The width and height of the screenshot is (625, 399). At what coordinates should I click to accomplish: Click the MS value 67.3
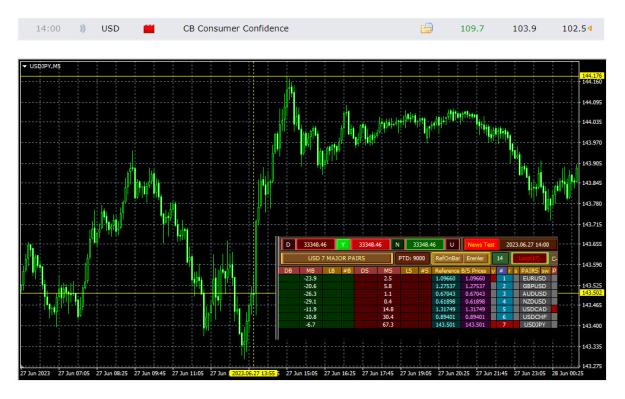[387, 325]
